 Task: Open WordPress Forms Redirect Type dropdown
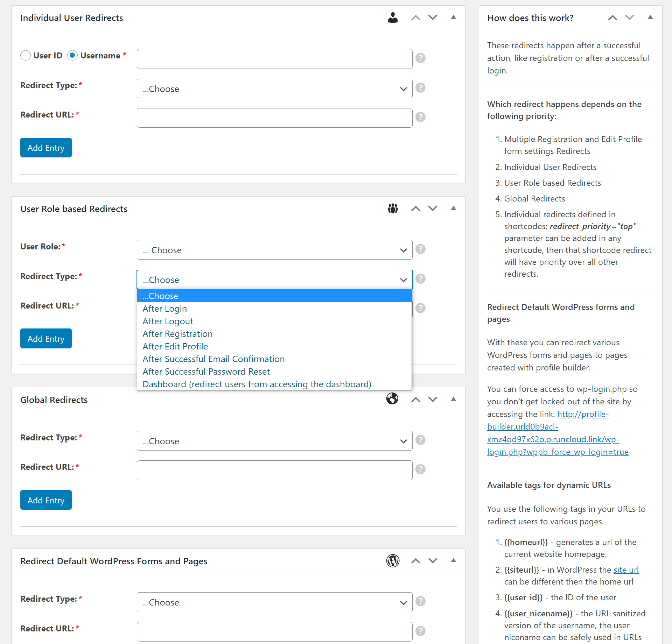pos(274,602)
